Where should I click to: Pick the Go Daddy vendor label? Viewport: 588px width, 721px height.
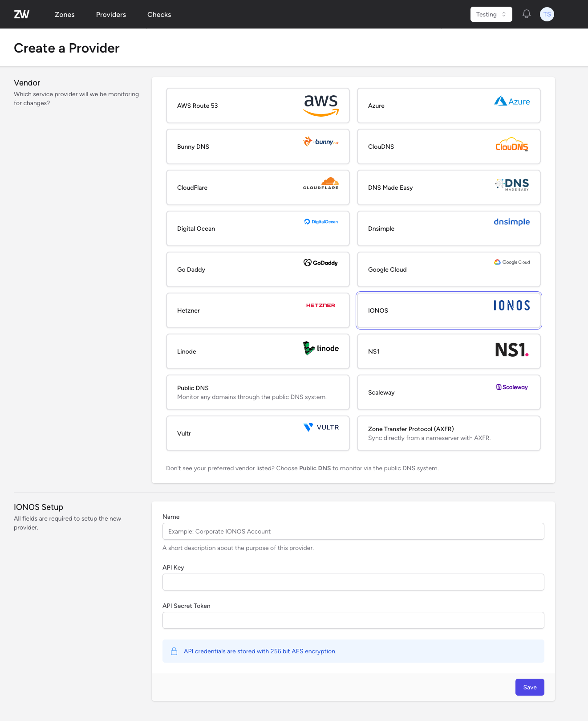click(x=191, y=269)
